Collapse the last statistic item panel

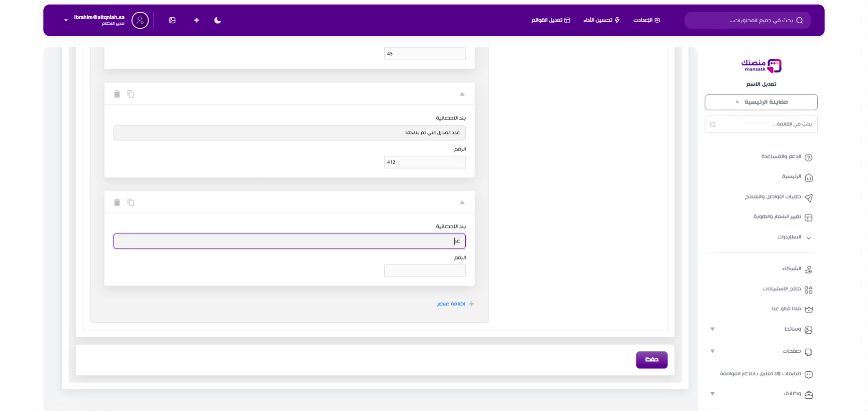point(462,202)
